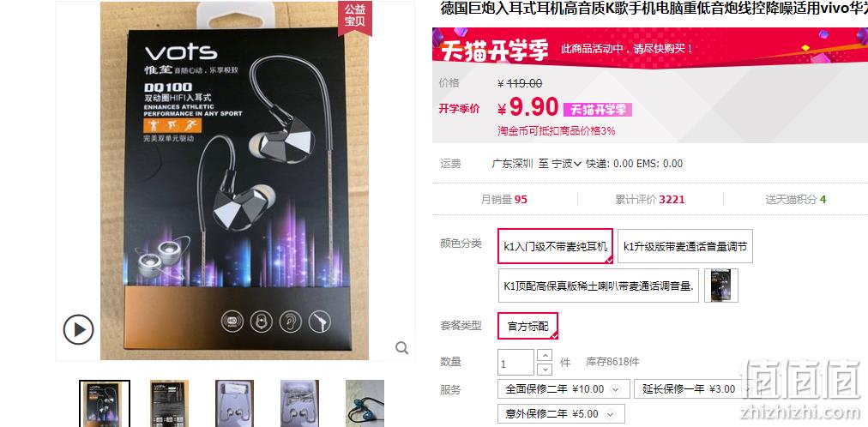Select 官方标配 package type
868x427 pixels.
point(527,326)
